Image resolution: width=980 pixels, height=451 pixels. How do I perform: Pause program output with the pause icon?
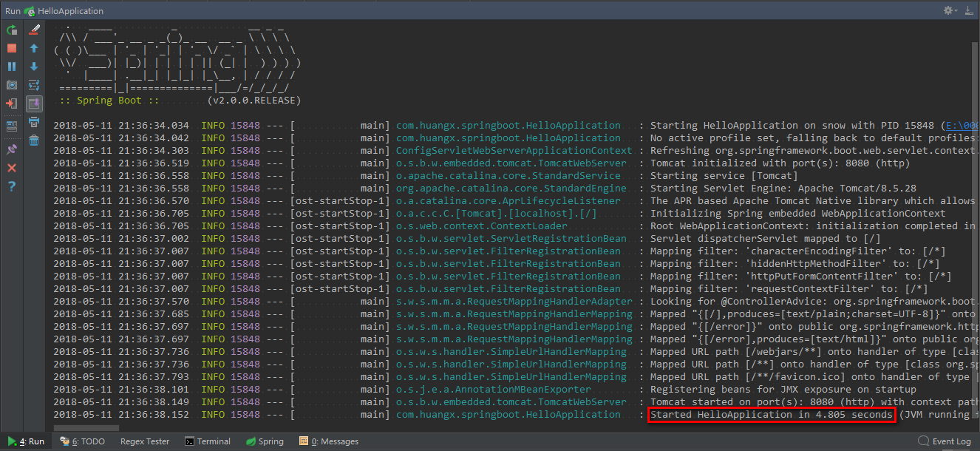(12, 67)
